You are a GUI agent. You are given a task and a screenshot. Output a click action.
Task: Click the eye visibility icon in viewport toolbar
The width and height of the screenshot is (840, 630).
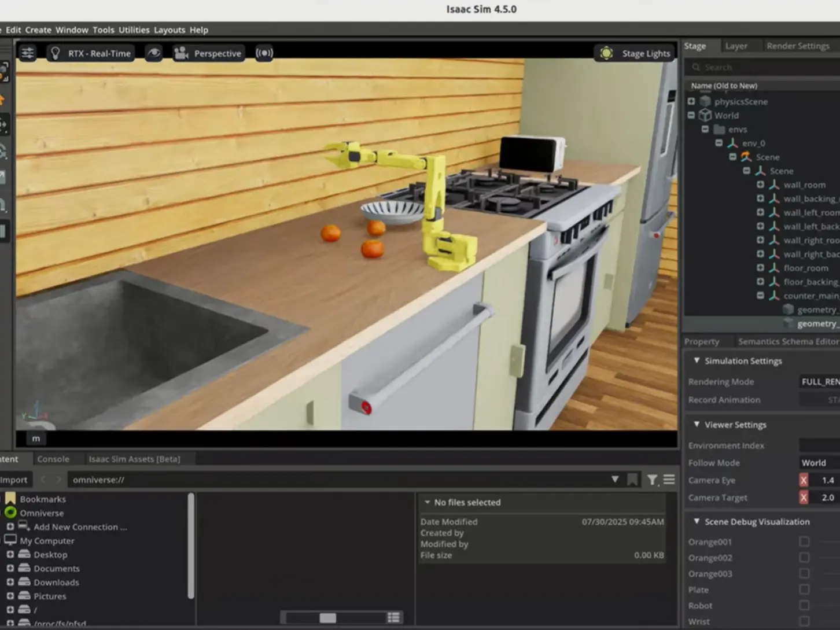(x=153, y=53)
